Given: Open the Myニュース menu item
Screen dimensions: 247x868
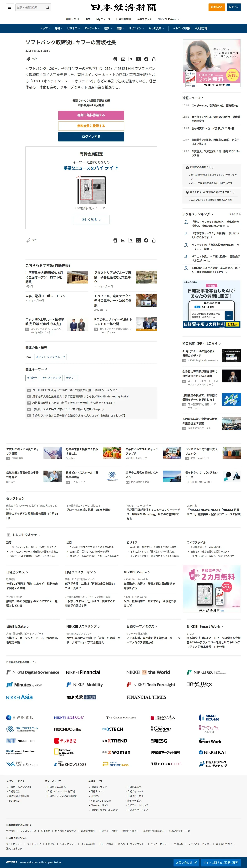Looking at the screenshot, I should 103,19.
